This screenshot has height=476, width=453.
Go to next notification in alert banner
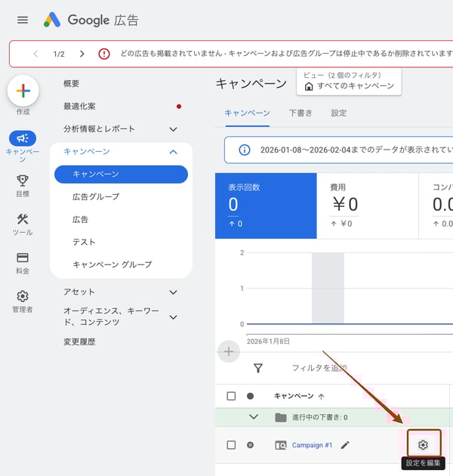pyautogui.click(x=82, y=54)
